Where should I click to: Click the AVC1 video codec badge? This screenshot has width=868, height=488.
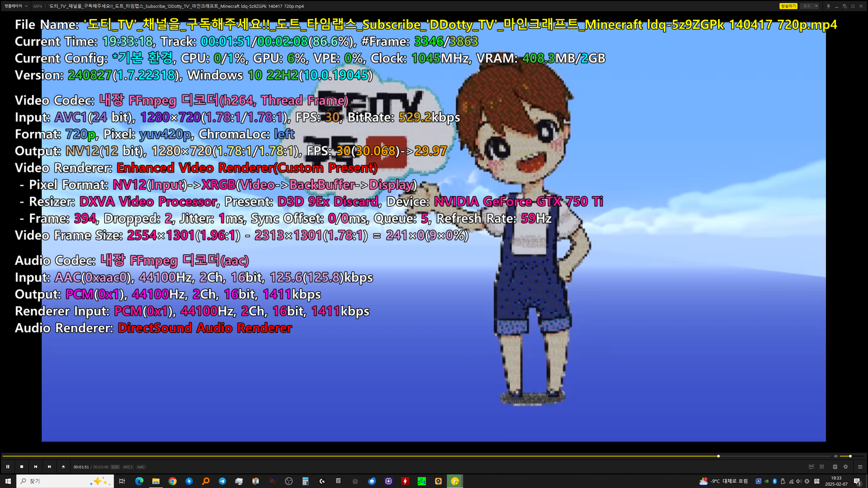pos(128,467)
